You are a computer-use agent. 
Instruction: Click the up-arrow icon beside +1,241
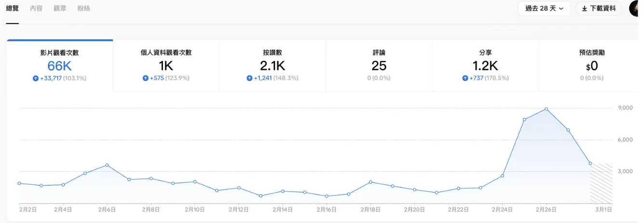point(249,78)
